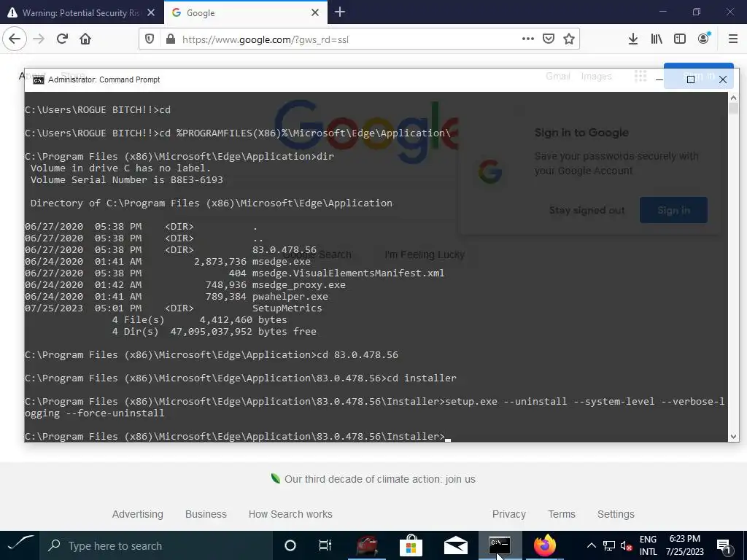Open muted volume tray icon

(626, 545)
